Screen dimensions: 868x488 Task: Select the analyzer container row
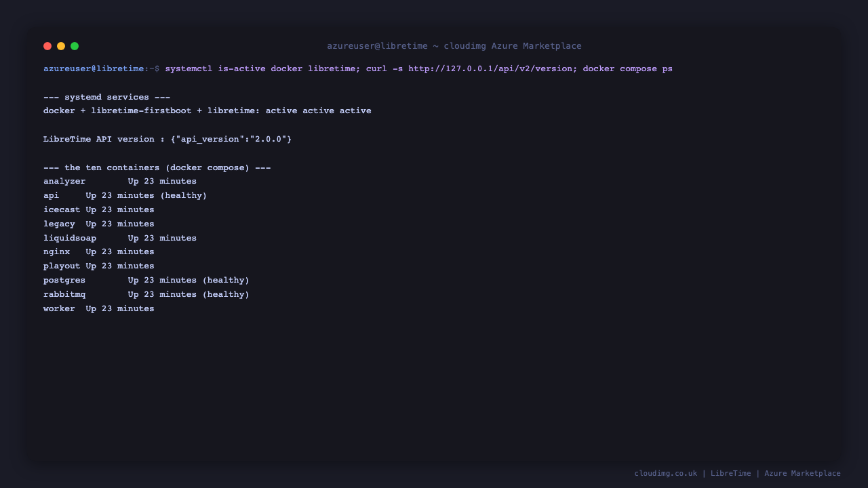[120, 181]
